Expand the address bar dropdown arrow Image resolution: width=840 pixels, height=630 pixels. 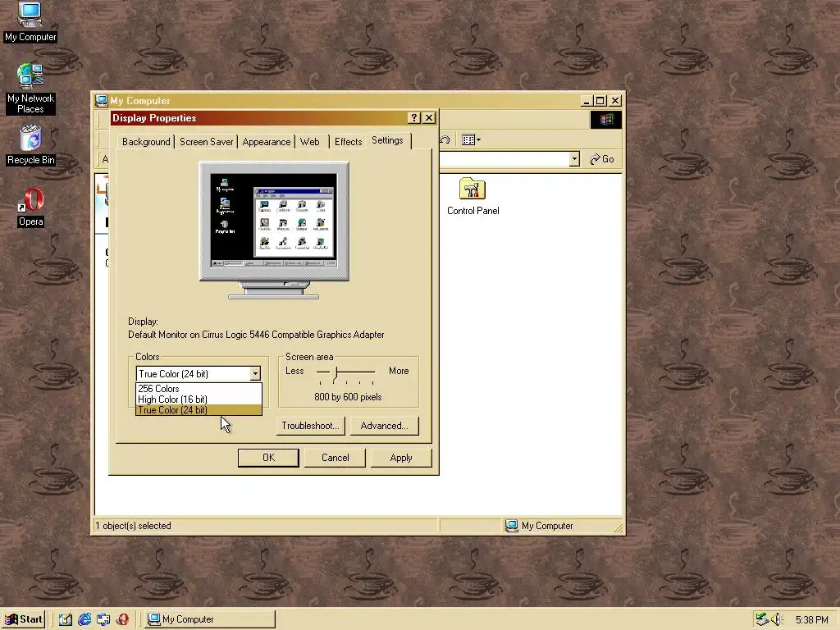coord(574,159)
